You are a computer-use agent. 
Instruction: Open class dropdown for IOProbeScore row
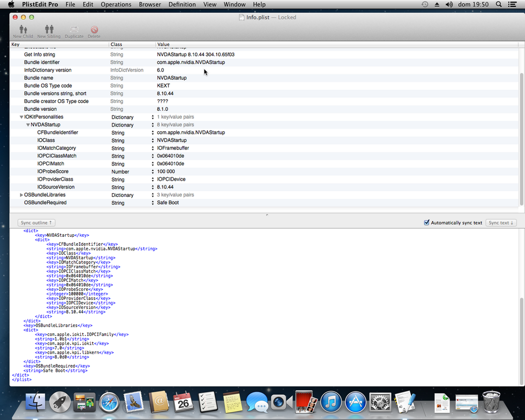(x=152, y=172)
